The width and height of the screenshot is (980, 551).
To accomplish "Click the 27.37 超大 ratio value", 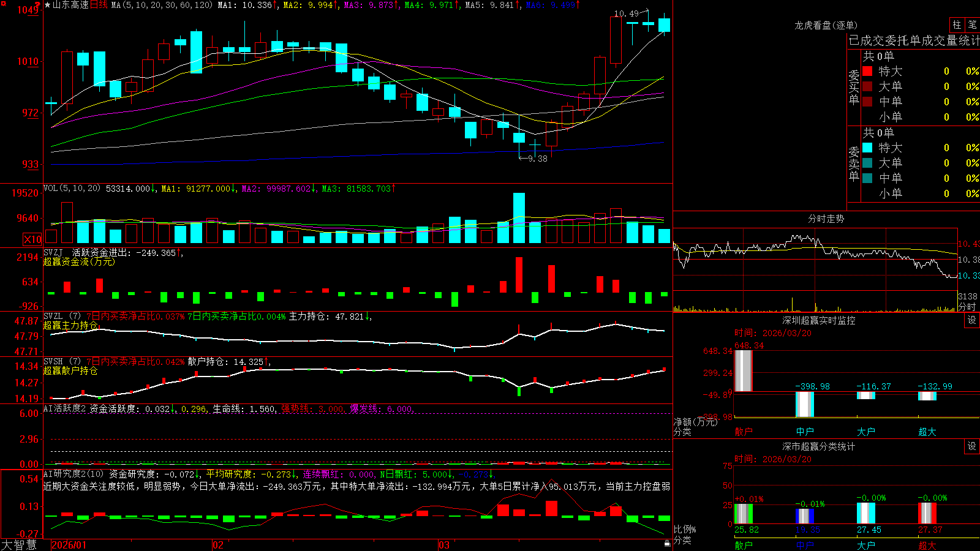I will click(930, 530).
